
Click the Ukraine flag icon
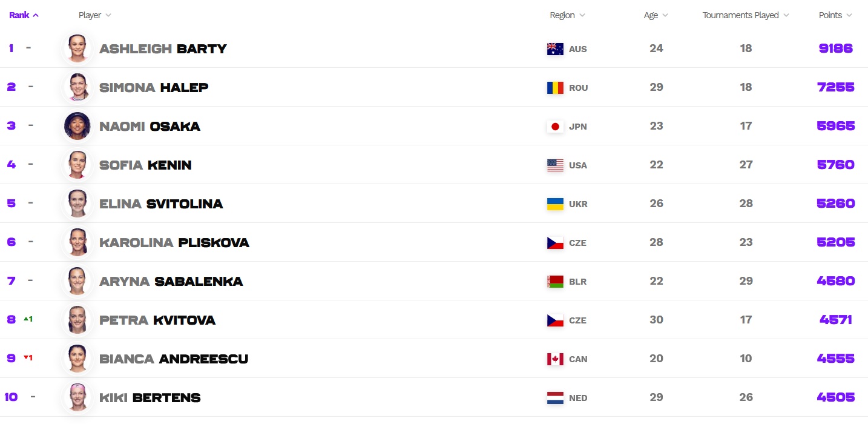point(555,204)
